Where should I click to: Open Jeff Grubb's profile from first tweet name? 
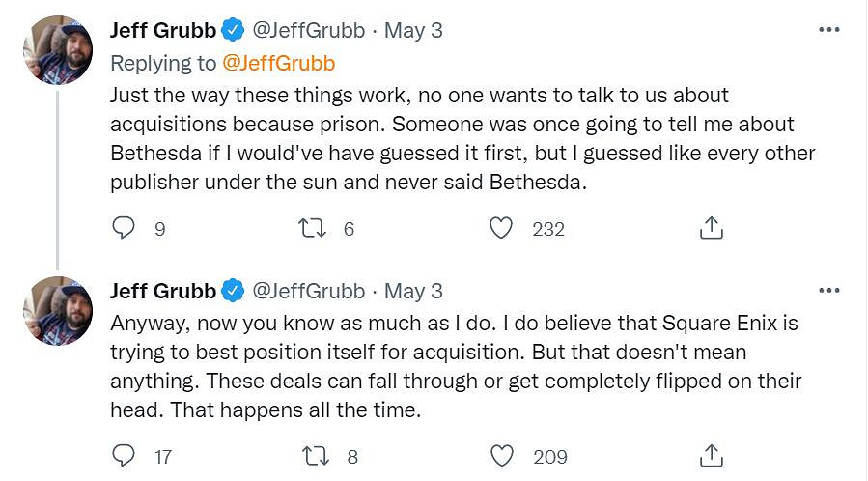tap(161, 30)
